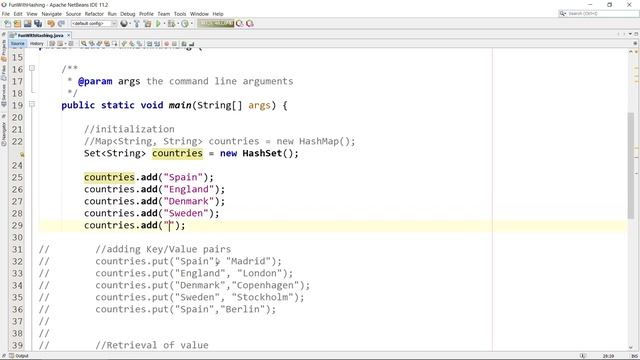Open the Navigator side panel
This screenshot has width=640, height=360.
(4, 133)
